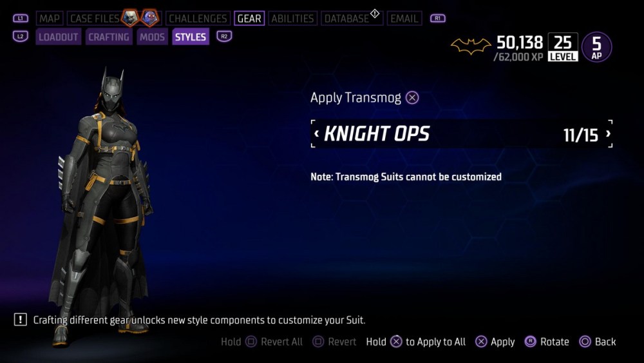Screen dimensions: 644x363
Task: Click the gold bat emblem icon
Action: [x=471, y=46]
